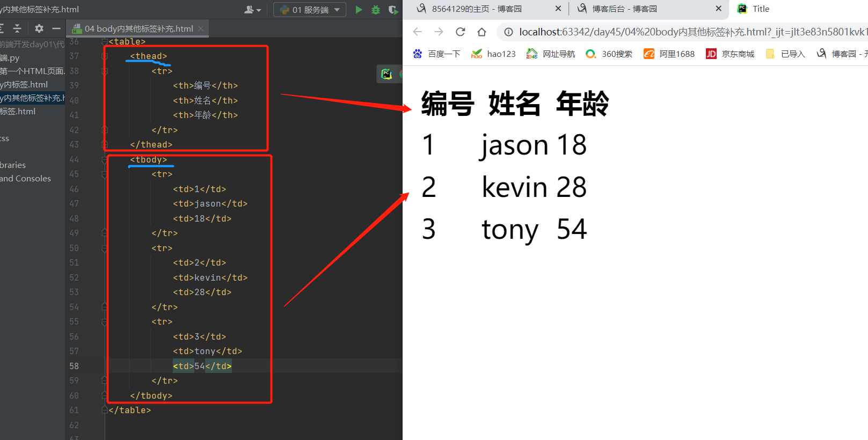868x440 pixels.
Task: Run the 01 服务端 configuration
Action: point(359,10)
